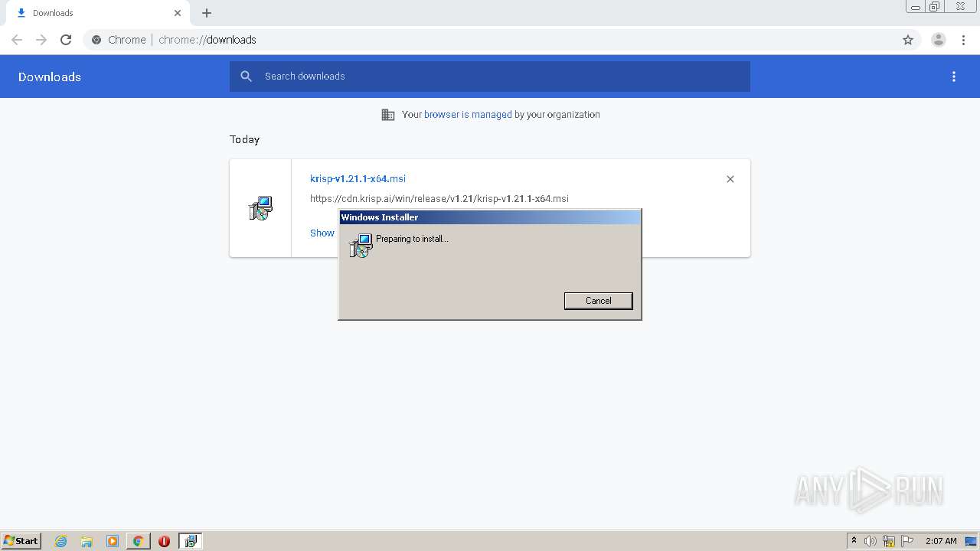Click the Show desktop button in the tray
This screenshot has height=551, width=980.
[x=971, y=541]
